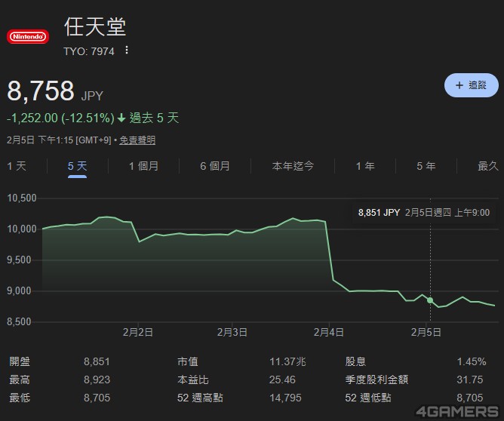Show the 最久 maximum range chart
Viewport: 504px width, 421px height.
tap(488, 166)
